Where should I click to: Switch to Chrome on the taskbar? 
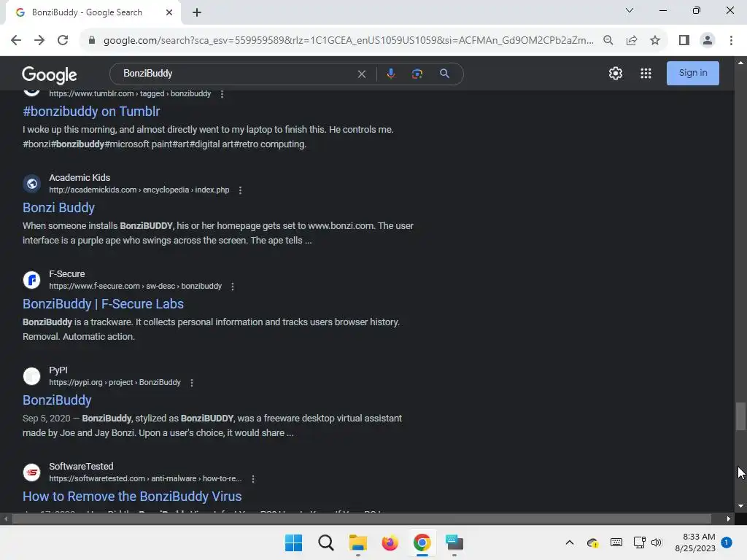(422, 542)
